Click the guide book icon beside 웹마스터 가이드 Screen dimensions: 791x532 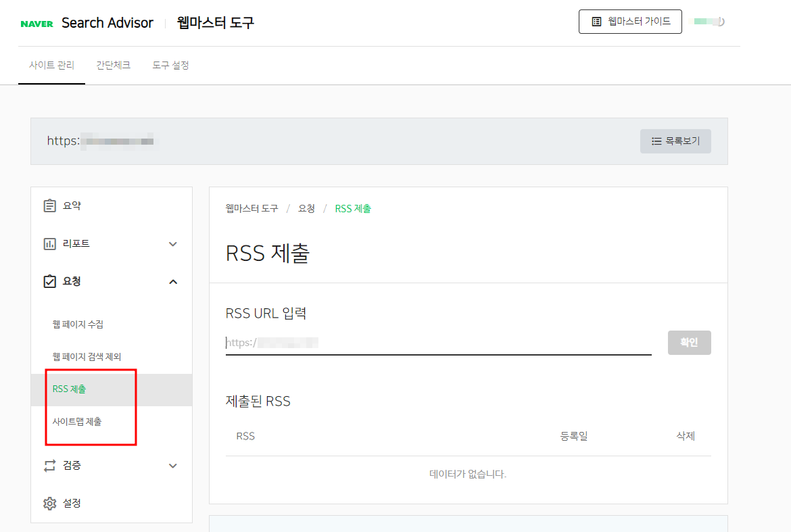[596, 21]
